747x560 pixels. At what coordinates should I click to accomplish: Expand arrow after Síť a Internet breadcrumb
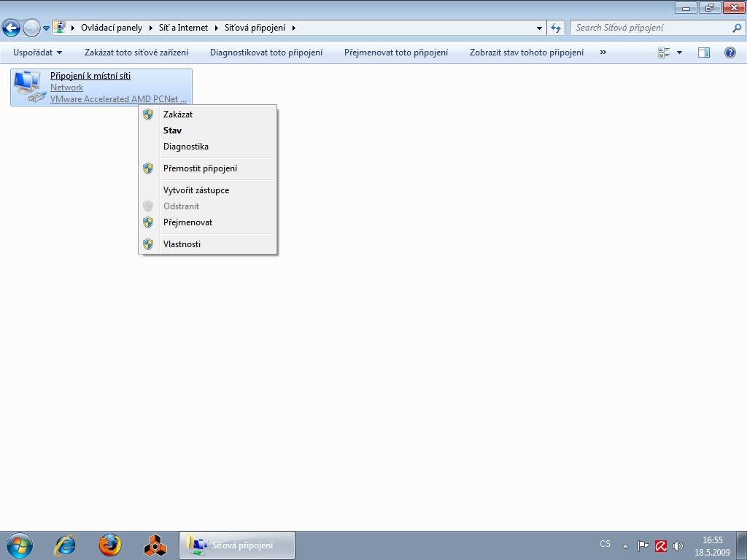click(x=216, y=28)
